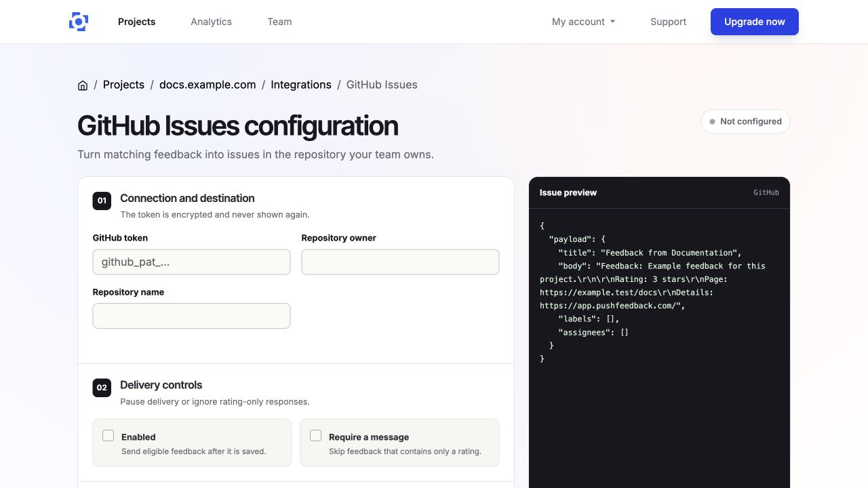Image resolution: width=868 pixels, height=488 pixels.
Task: Focus the Repository owner input field
Action: [x=400, y=262]
